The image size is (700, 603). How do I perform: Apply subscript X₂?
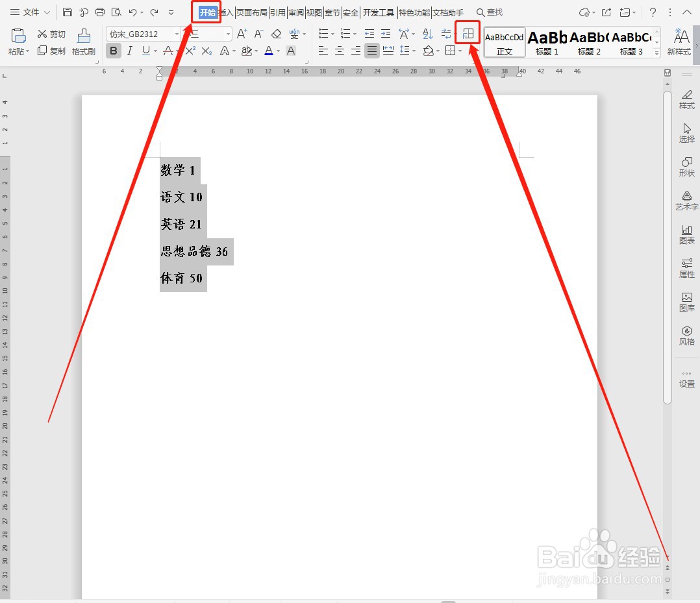(206, 51)
